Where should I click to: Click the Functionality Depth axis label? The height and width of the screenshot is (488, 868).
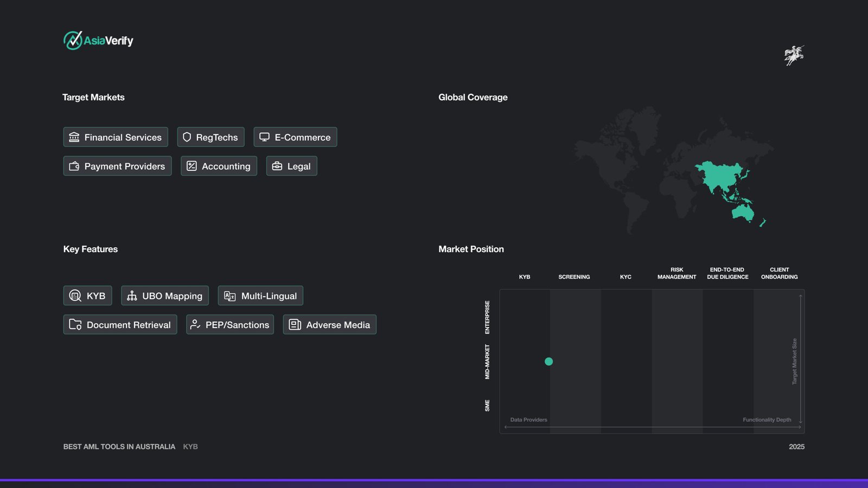pyautogui.click(x=767, y=420)
